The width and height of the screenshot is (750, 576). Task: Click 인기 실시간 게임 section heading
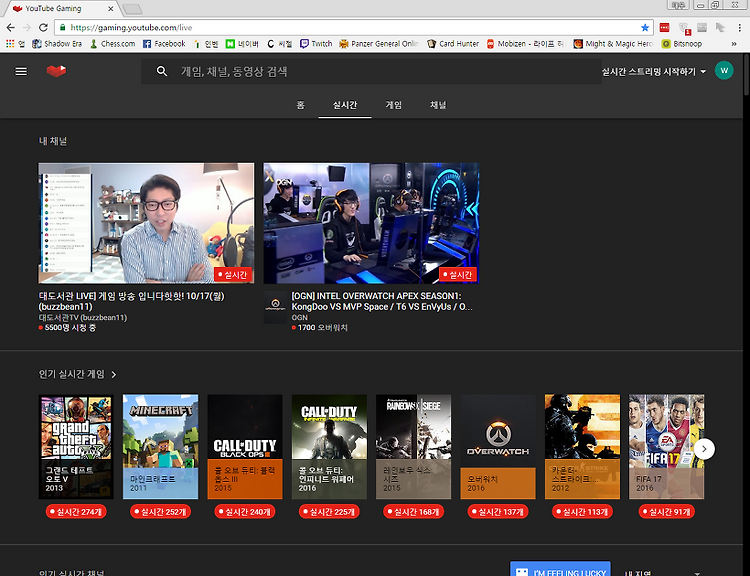coord(72,374)
